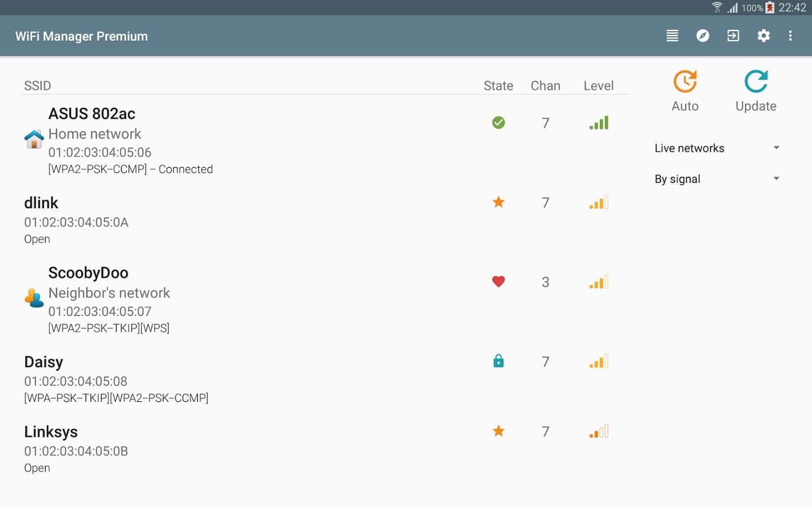Viewport: 812px width, 508px height.
Task: Click the ASUS 802ac signal level bars
Action: coord(599,122)
